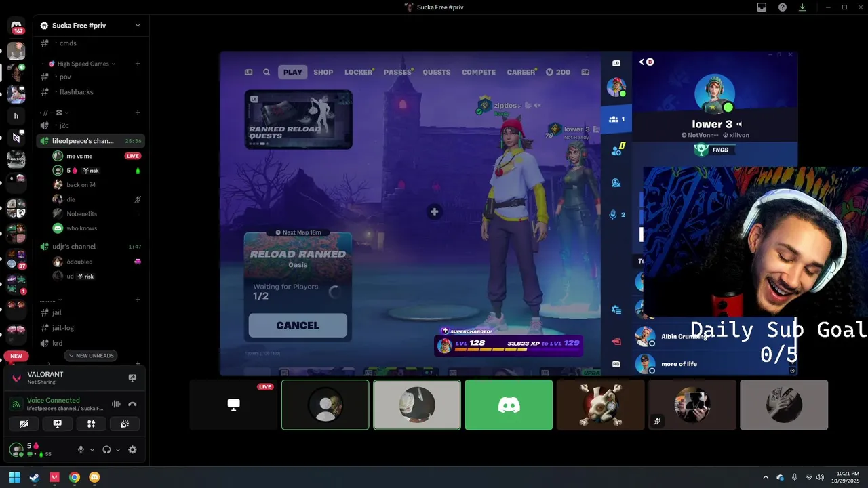The width and height of the screenshot is (868, 488).
Task: Open Discord help question mark icon
Action: 782,7
